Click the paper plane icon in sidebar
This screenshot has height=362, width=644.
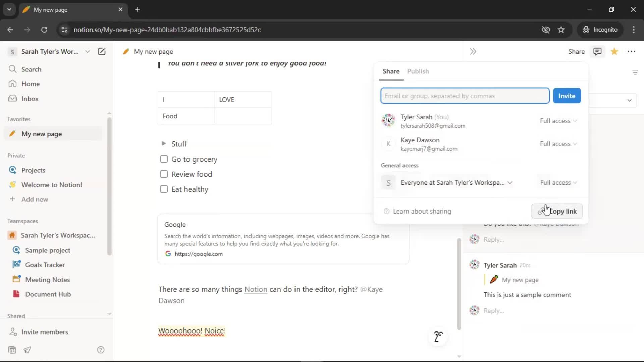tap(27, 350)
